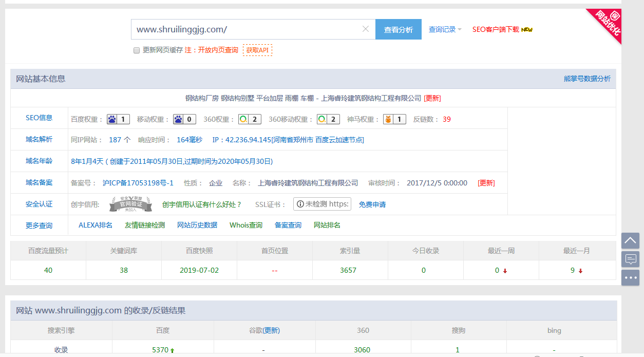The width and height of the screenshot is (644, 357).
Task: Click the 更新 link in 域名备案 row
Action: click(486, 183)
